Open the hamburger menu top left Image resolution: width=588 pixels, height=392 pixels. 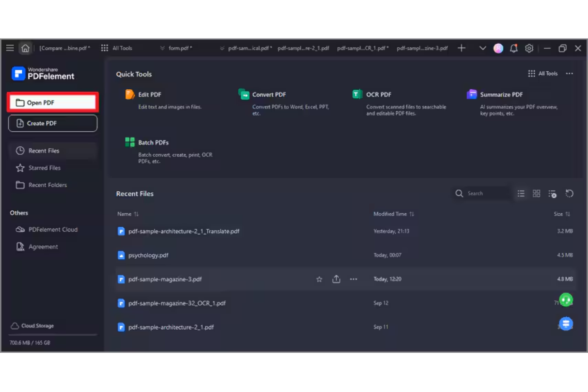(10, 48)
